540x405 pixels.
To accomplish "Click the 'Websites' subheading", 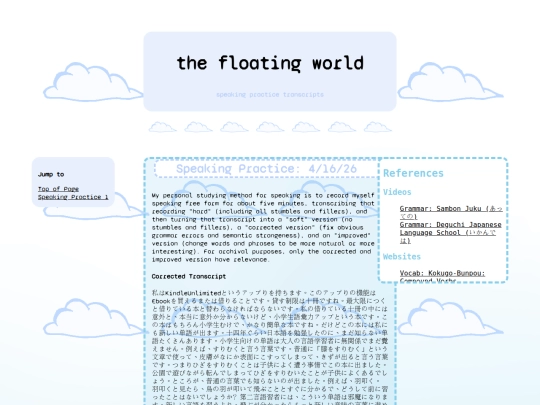I will (x=402, y=256).
